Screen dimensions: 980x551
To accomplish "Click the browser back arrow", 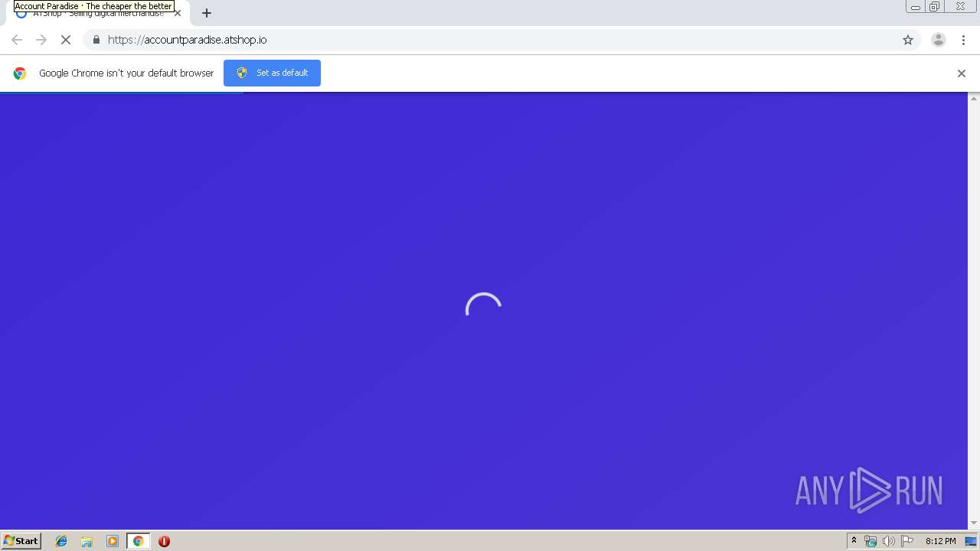I will [17, 40].
